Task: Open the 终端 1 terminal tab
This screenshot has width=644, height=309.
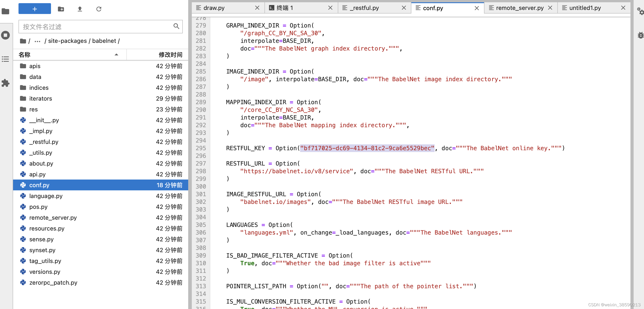Action: [x=285, y=8]
